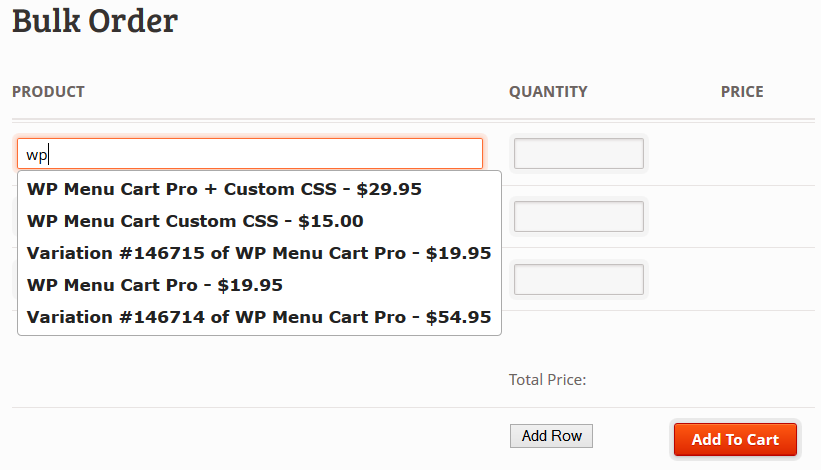Click the orange Add To Cart button

pos(735,440)
